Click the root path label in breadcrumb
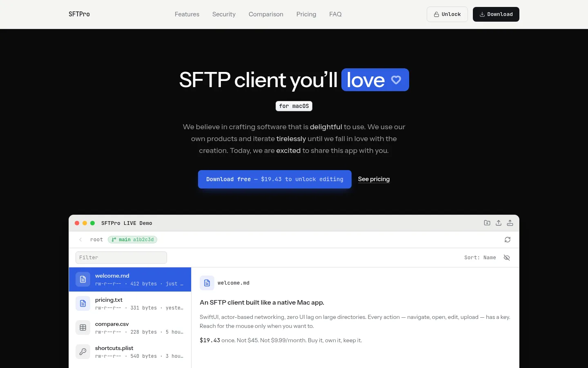This screenshot has height=368, width=588. (96, 240)
